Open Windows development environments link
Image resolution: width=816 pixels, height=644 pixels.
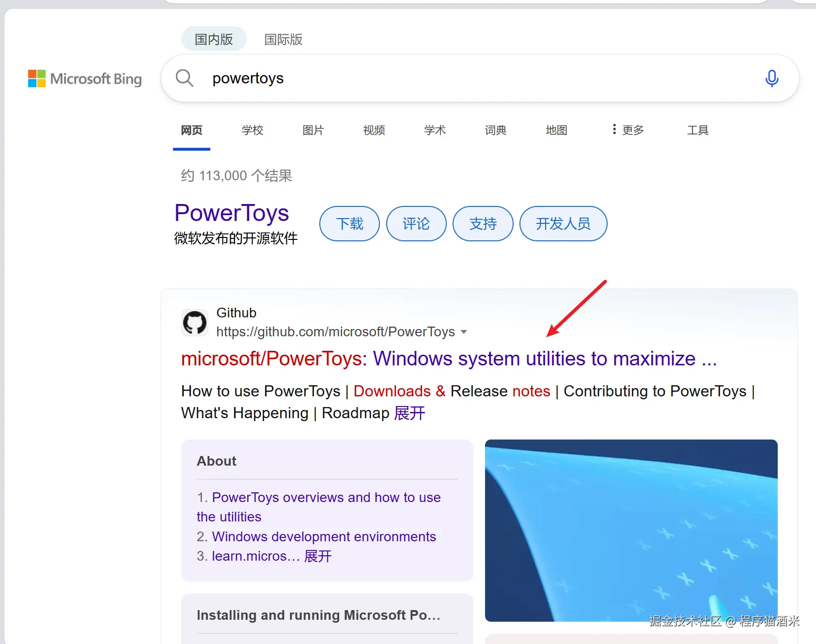tap(324, 537)
